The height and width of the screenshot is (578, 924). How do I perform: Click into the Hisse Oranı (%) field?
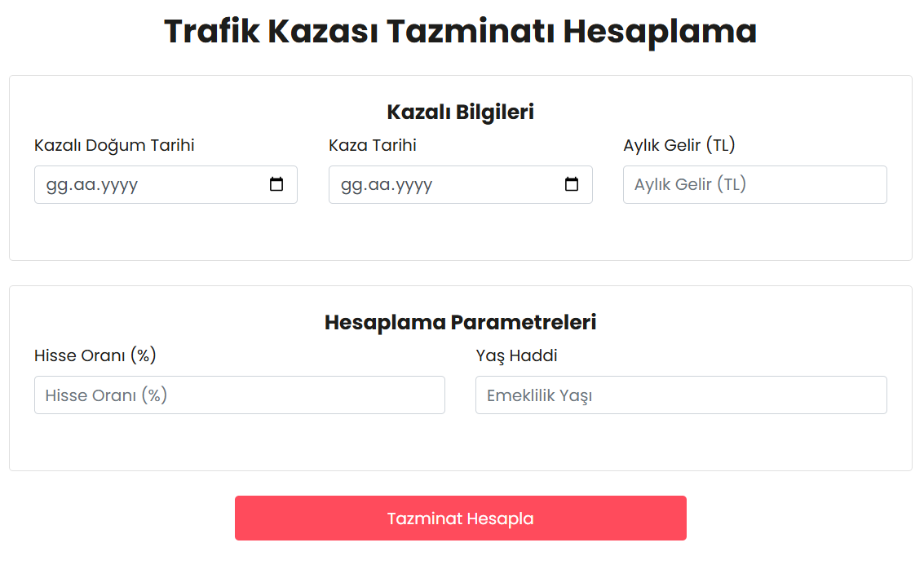click(239, 395)
